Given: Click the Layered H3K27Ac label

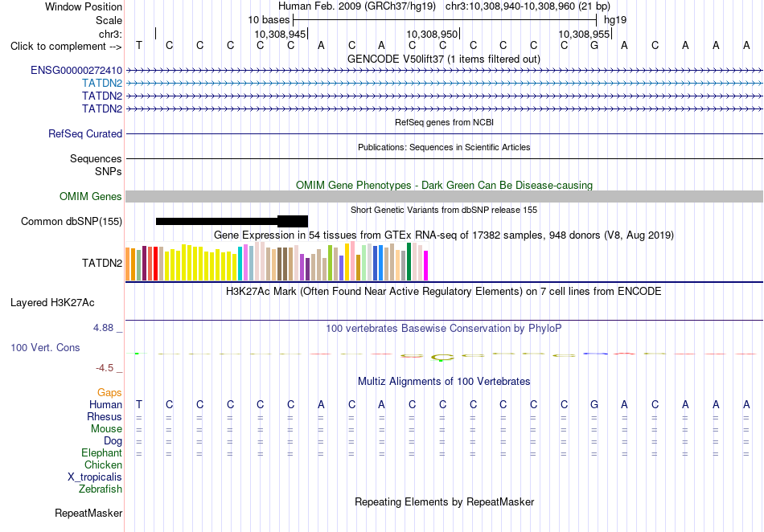Looking at the screenshot, I should click(52, 303).
